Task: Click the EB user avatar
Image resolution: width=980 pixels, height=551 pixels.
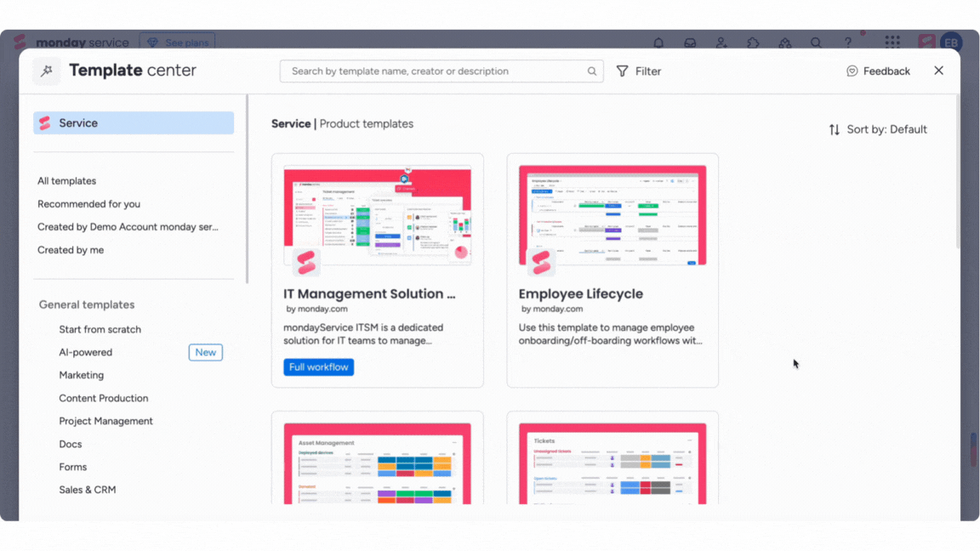Action: (x=951, y=43)
